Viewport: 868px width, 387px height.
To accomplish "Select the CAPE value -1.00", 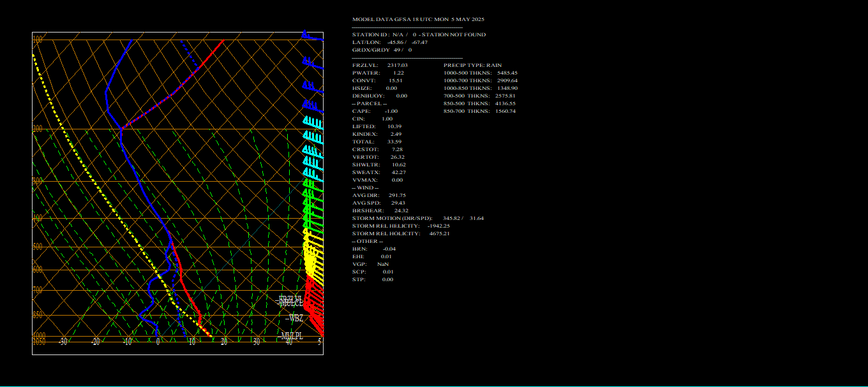I will coord(391,111).
